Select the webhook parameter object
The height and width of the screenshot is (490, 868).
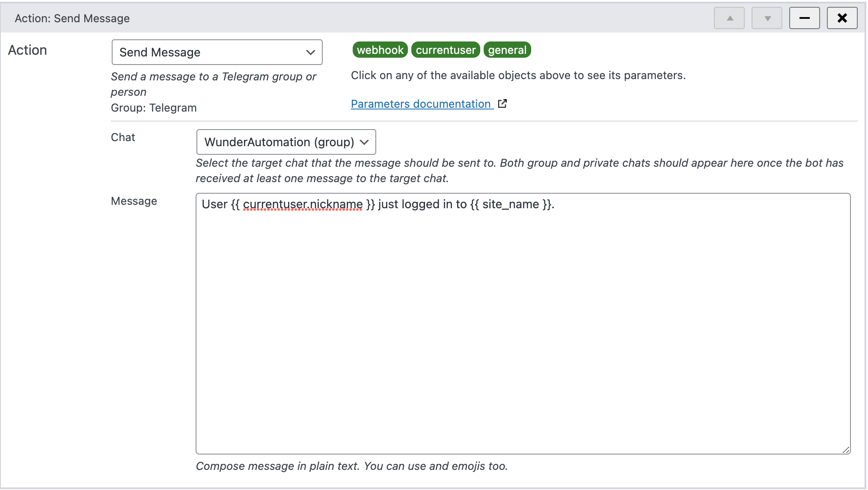click(380, 50)
